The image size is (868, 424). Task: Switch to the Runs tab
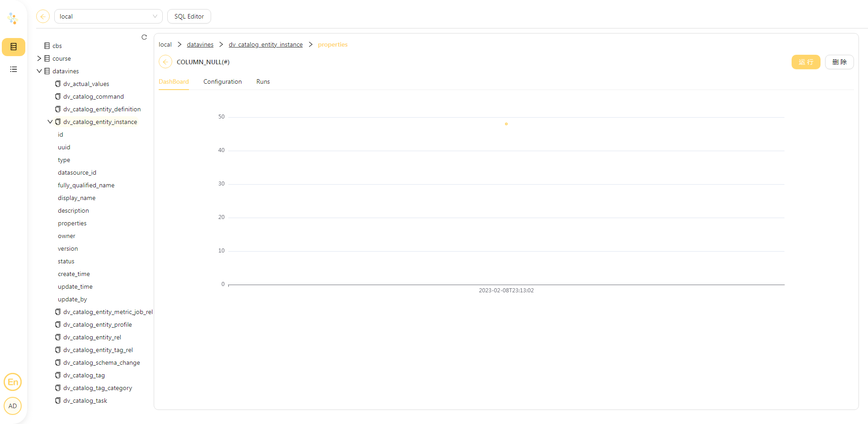point(263,82)
